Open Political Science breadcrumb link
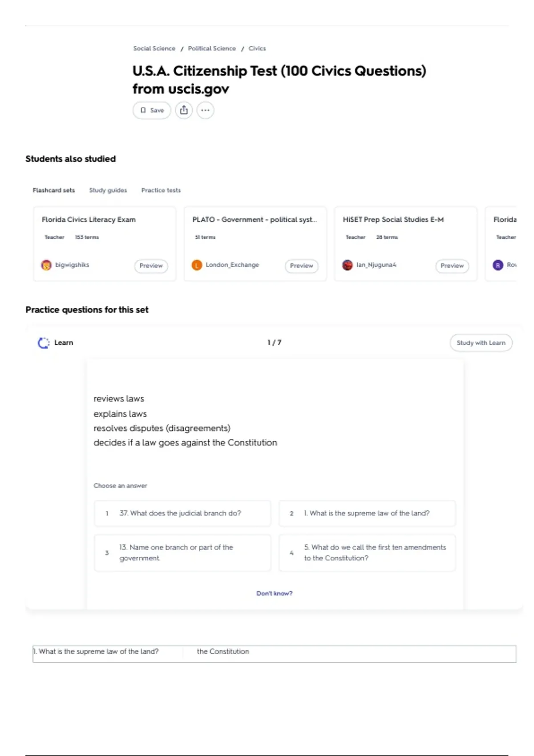Screen dimensions: 534x756 point(212,48)
